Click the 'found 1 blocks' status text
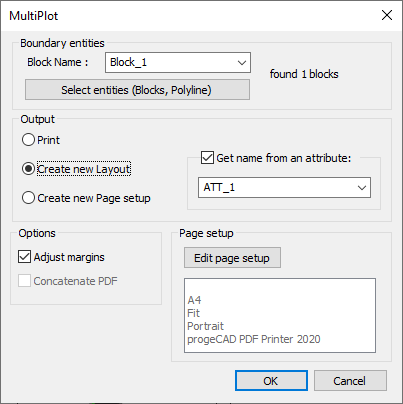 pyautogui.click(x=304, y=74)
